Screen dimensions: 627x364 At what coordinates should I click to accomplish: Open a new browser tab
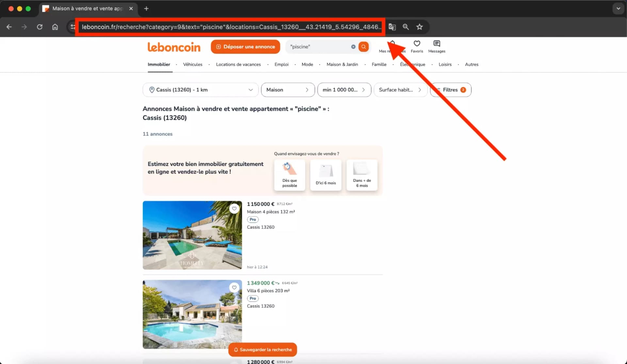click(146, 9)
